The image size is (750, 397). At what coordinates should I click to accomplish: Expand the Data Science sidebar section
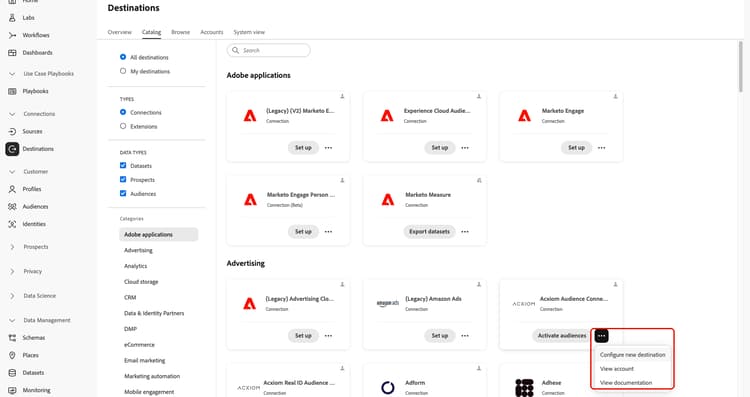tap(12, 296)
